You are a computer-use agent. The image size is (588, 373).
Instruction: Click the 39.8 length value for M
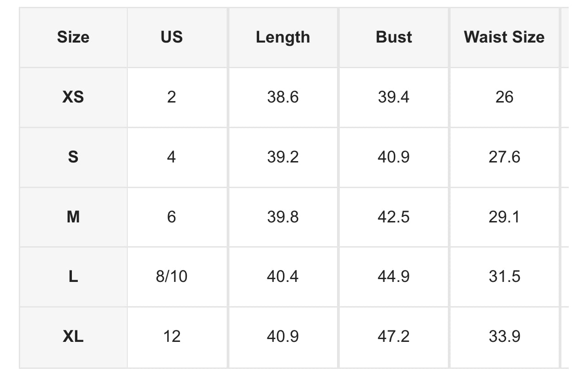283,217
